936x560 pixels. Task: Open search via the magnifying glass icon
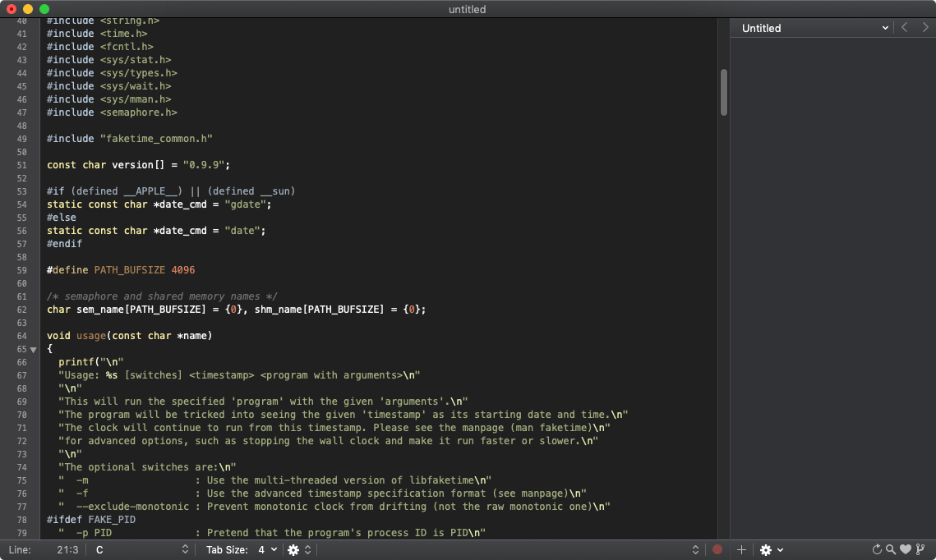point(891,549)
